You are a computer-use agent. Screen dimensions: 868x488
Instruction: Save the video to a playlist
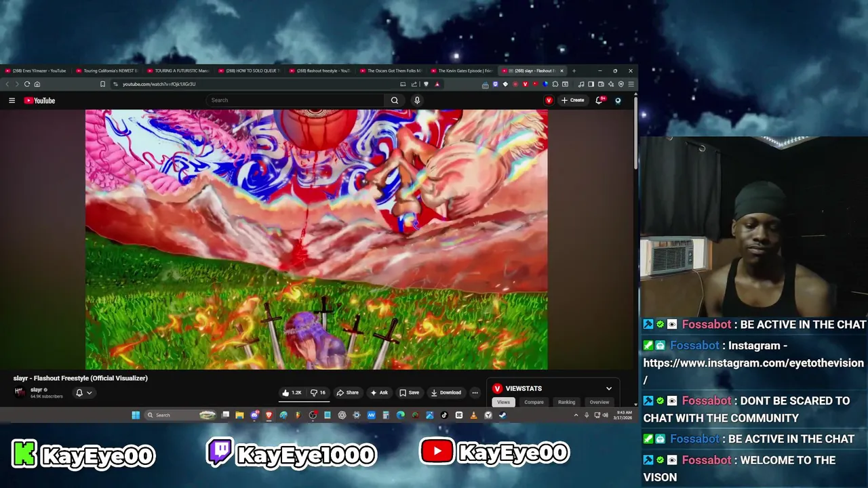409,392
